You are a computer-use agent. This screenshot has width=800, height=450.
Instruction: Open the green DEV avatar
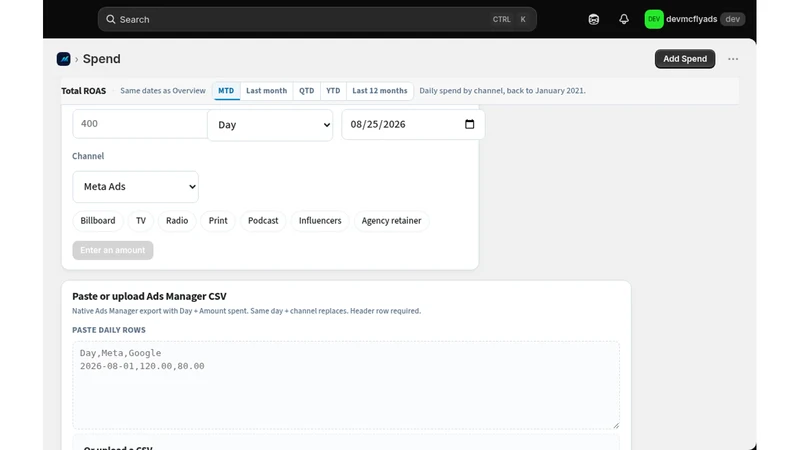(x=654, y=19)
